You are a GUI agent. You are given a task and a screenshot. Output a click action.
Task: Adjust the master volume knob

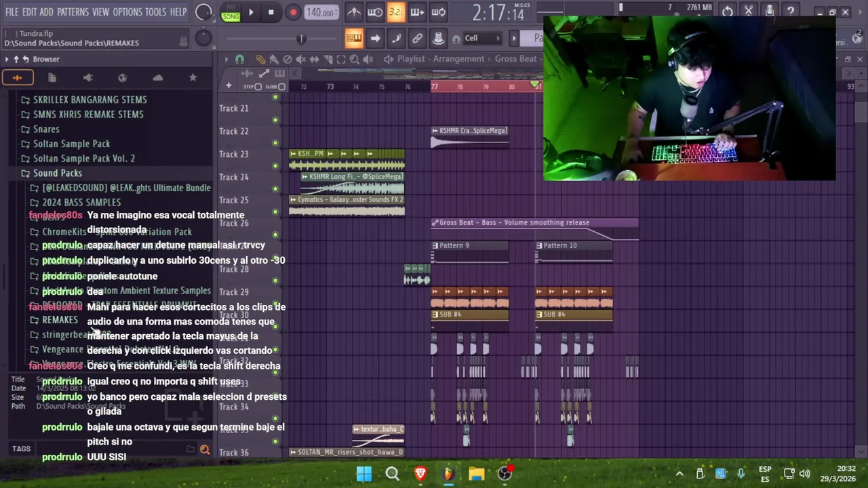(x=203, y=12)
